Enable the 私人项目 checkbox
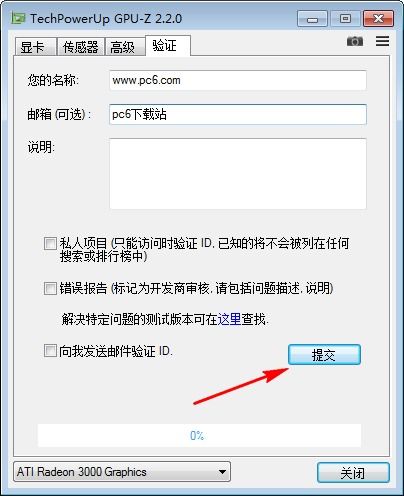 tap(50, 243)
